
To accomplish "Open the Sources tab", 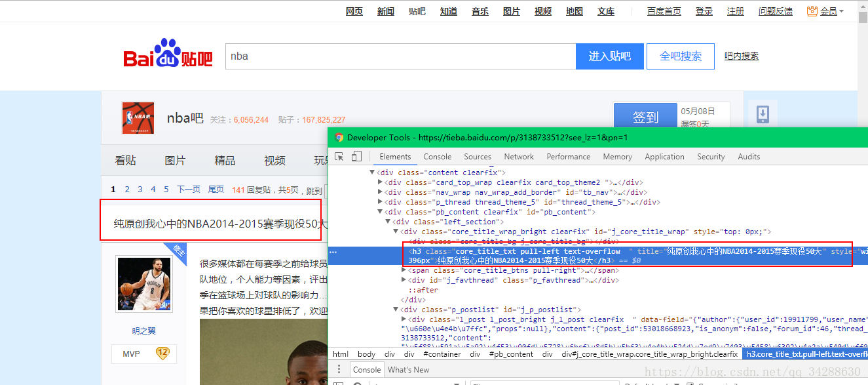I will 478,157.
